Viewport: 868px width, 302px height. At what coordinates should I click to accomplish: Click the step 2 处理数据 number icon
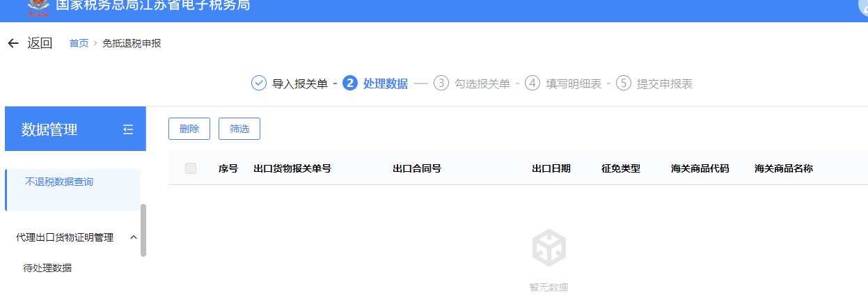pyautogui.click(x=350, y=84)
